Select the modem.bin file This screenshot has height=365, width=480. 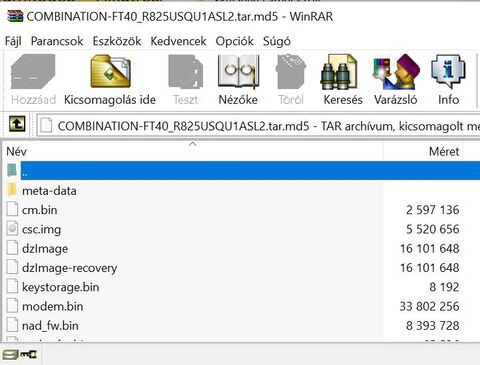[x=52, y=306]
